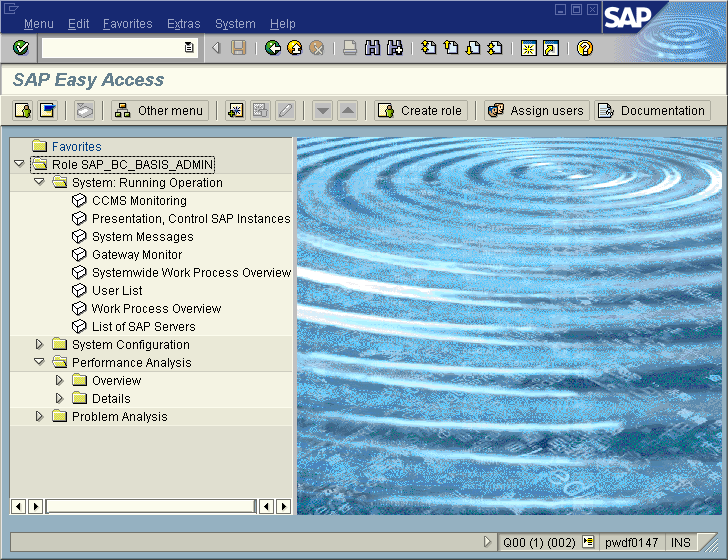Open the Extras menu
Image resolution: width=728 pixels, height=560 pixels.
click(x=183, y=24)
